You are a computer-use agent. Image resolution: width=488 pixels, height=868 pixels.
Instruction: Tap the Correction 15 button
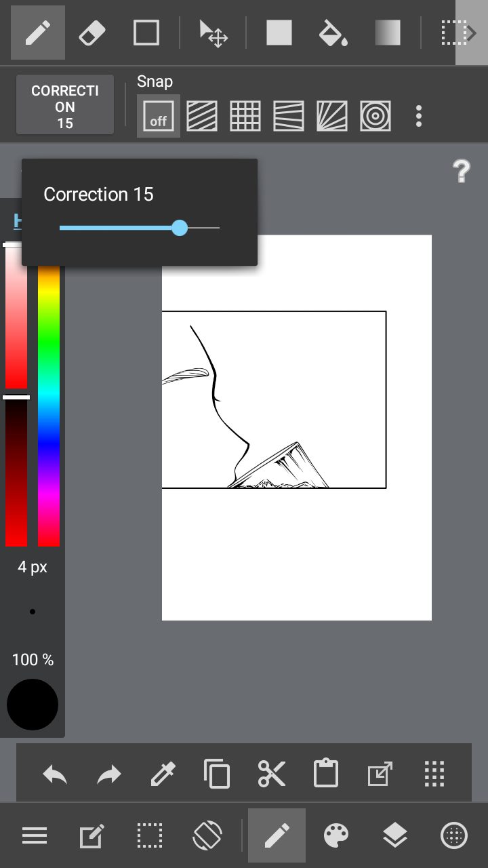coord(65,107)
